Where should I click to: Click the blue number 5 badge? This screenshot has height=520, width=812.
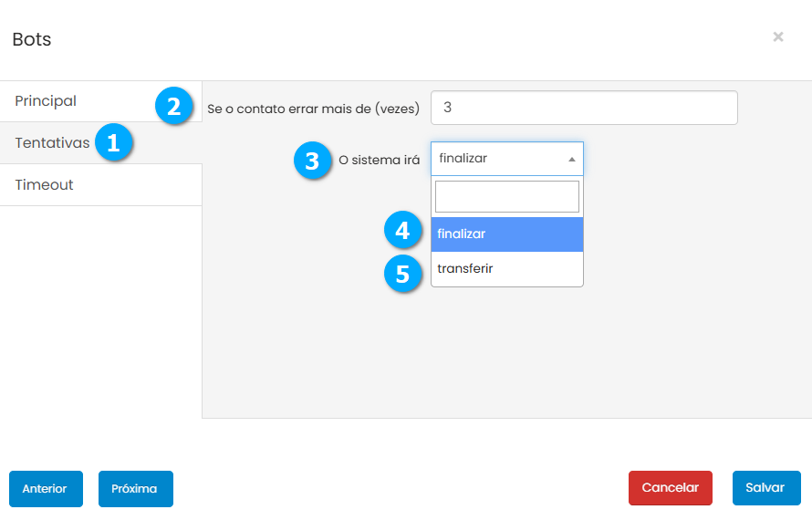click(402, 271)
